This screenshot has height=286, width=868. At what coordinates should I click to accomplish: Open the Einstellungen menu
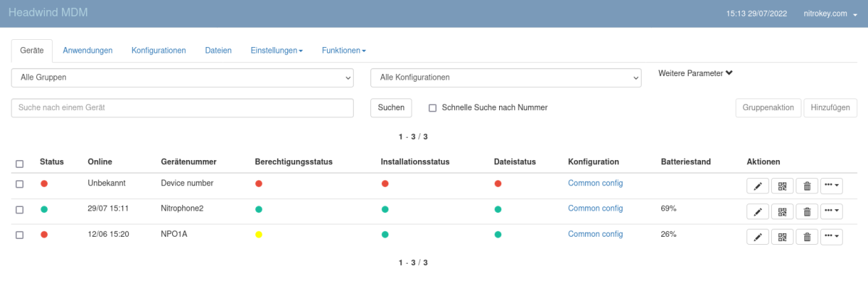click(x=276, y=51)
